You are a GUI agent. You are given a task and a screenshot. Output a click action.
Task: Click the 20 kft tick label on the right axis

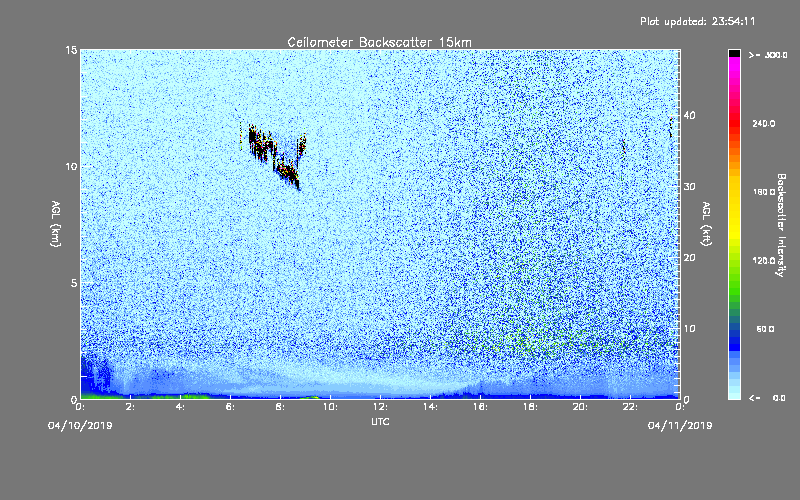pos(689,258)
